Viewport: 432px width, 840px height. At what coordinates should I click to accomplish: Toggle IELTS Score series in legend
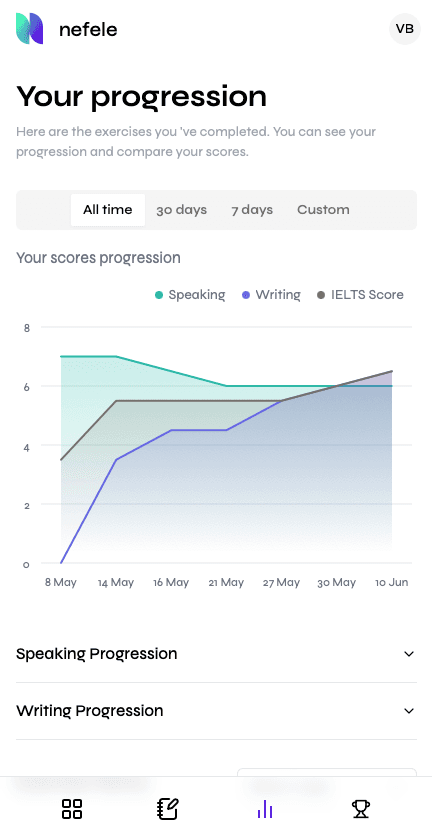pyautogui.click(x=361, y=295)
